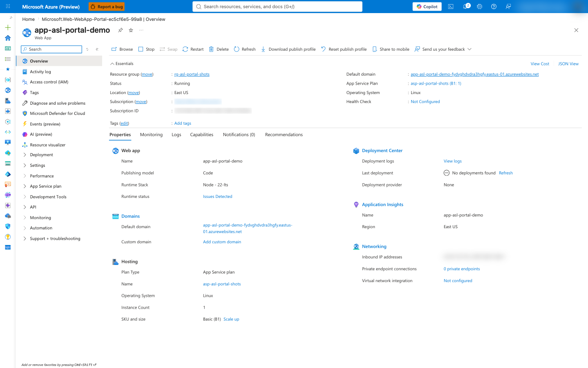Open Resource visualizer
Image resolution: width=588 pixels, height=368 pixels.
point(59,145)
